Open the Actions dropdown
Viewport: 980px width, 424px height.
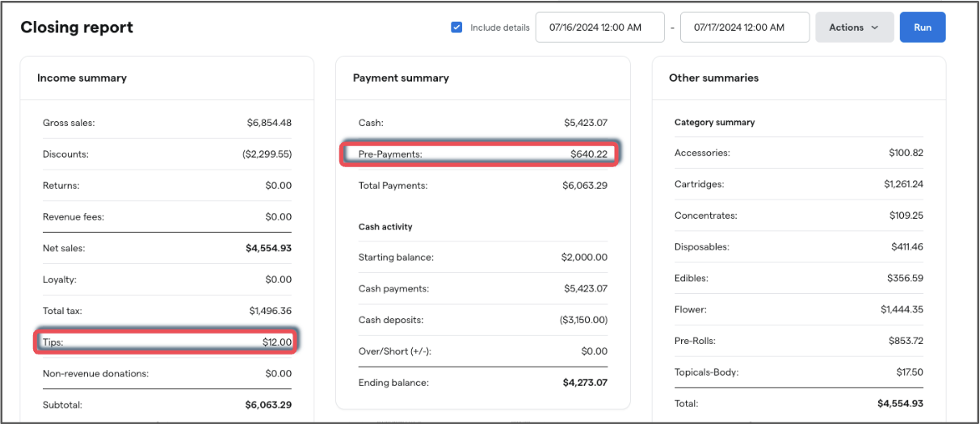(855, 27)
